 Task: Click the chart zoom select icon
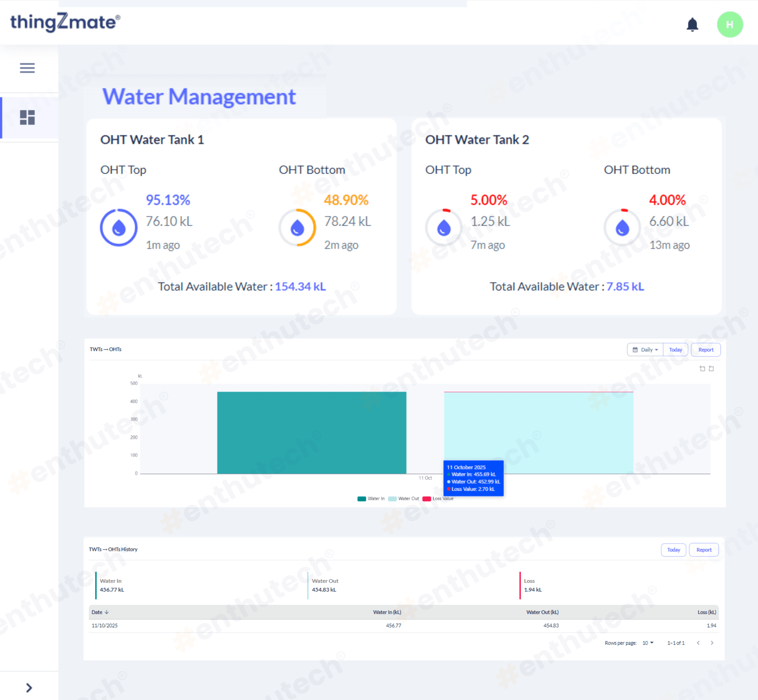coord(702,369)
